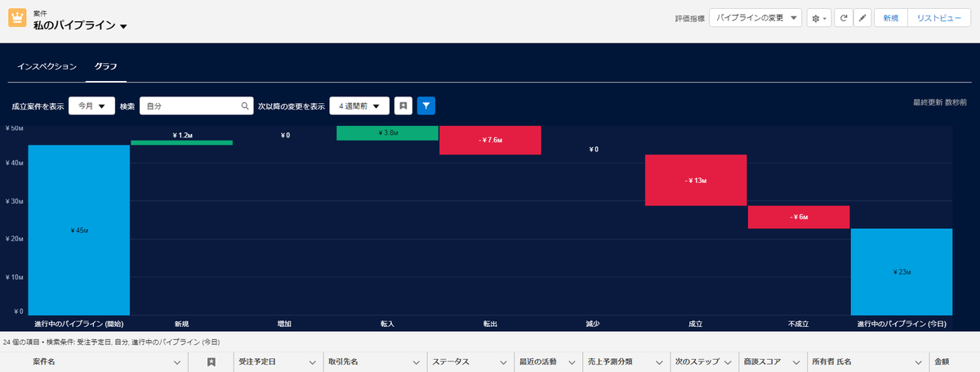The image size is (980, 372).
Task: Switch to the グラフ tab
Action: click(x=105, y=65)
